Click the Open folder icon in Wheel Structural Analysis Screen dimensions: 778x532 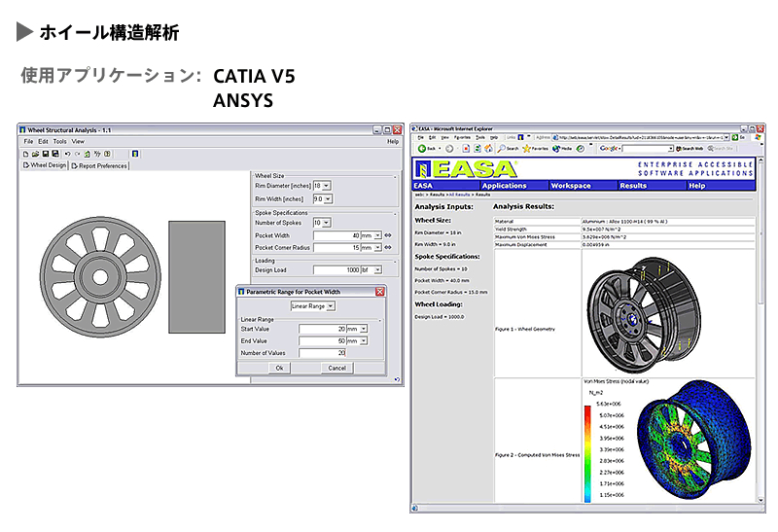pos(35,154)
